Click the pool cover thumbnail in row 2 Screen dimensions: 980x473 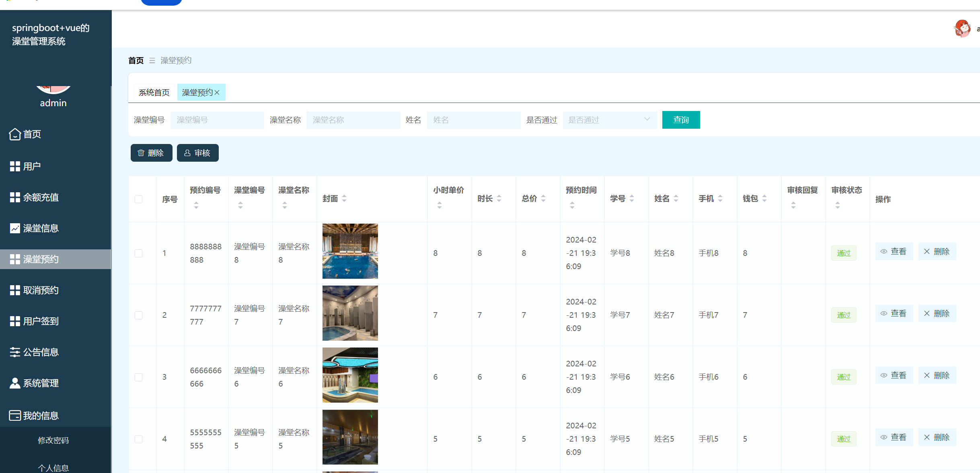349,313
